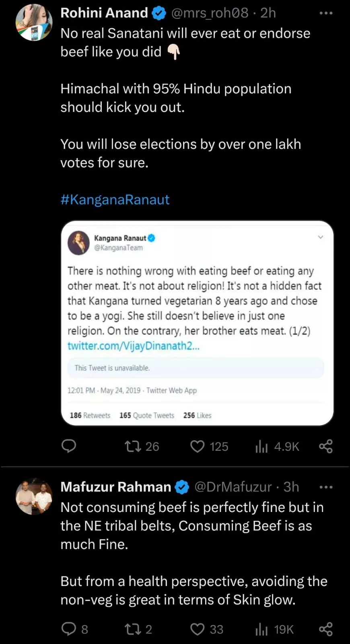Open the @mrs_roh08 handle
The width and height of the screenshot is (350, 644).
coord(210,13)
